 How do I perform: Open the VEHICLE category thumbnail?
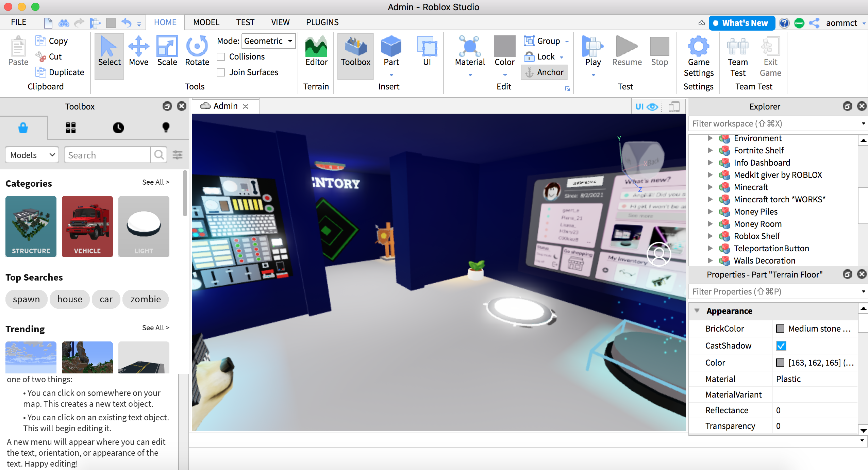(87, 226)
